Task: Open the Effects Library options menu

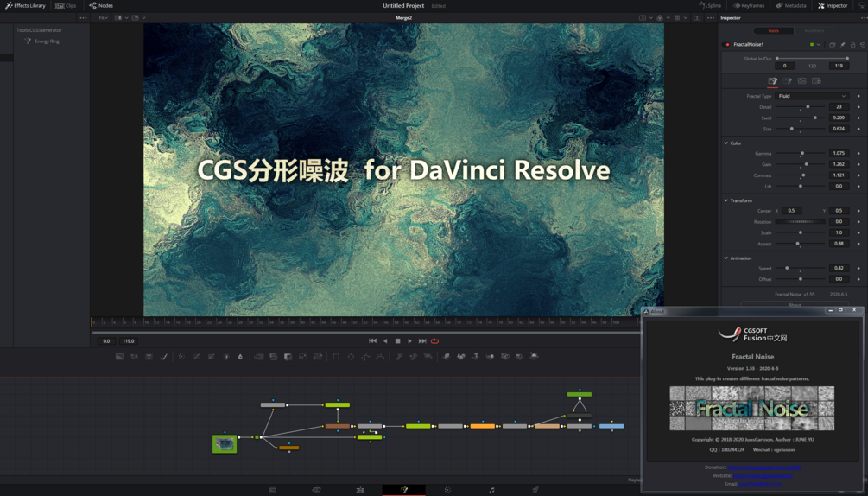Action: 83,17
